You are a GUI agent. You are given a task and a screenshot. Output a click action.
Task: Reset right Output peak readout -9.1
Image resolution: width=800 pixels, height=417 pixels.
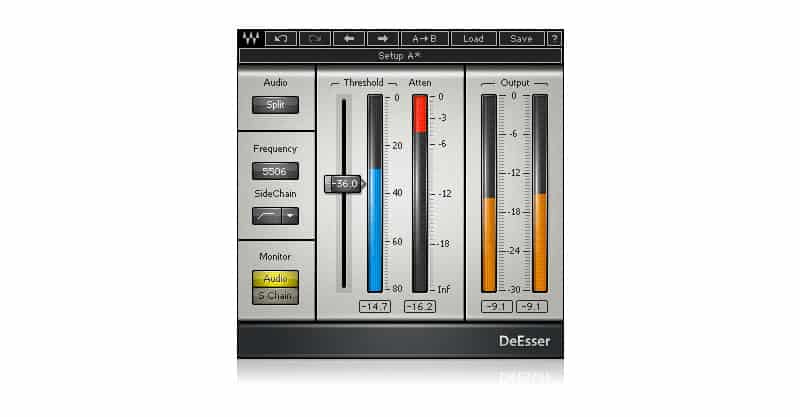(x=532, y=306)
